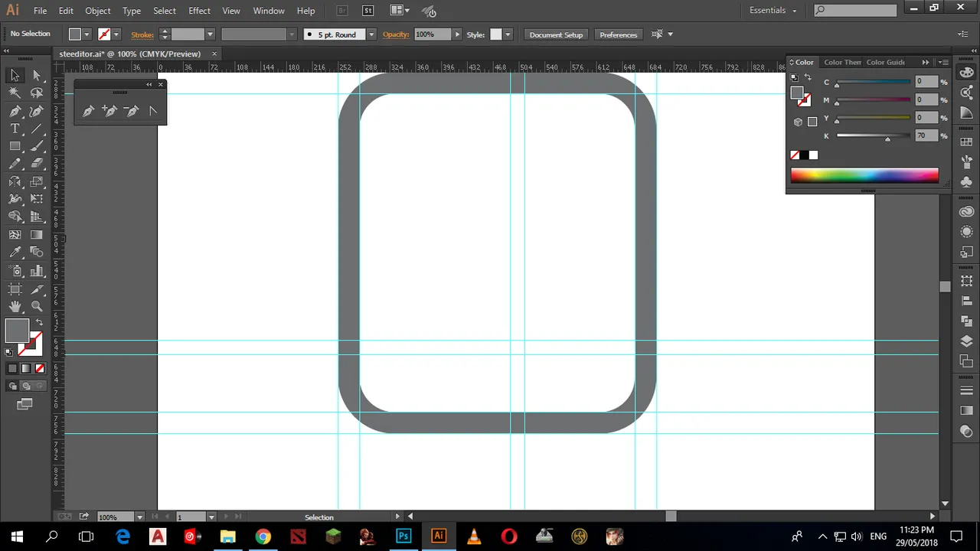Select the Hand tool
The height and width of the screenshot is (551, 980).
(x=15, y=306)
